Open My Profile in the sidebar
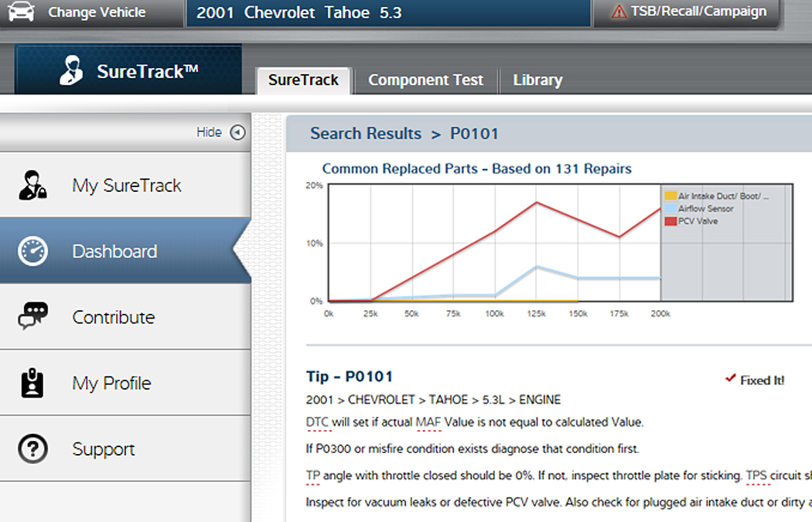812x522 pixels. point(125,383)
